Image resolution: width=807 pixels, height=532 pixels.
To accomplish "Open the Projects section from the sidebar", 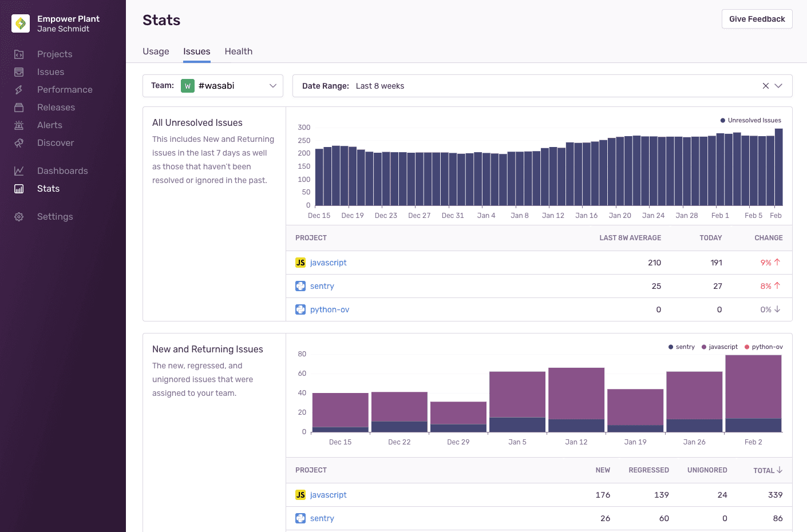I will click(x=54, y=54).
